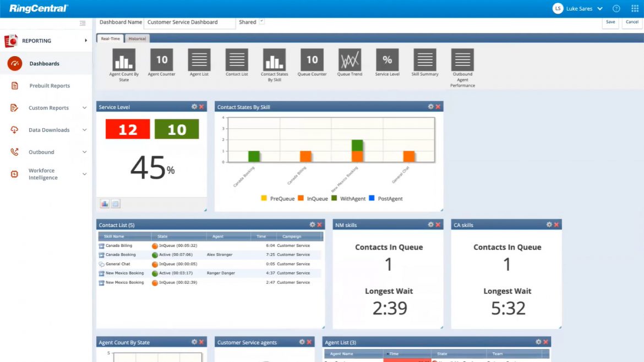Switch Service Level widget to counter view
Viewport: 644px width, 362px height.
point(115,203)
